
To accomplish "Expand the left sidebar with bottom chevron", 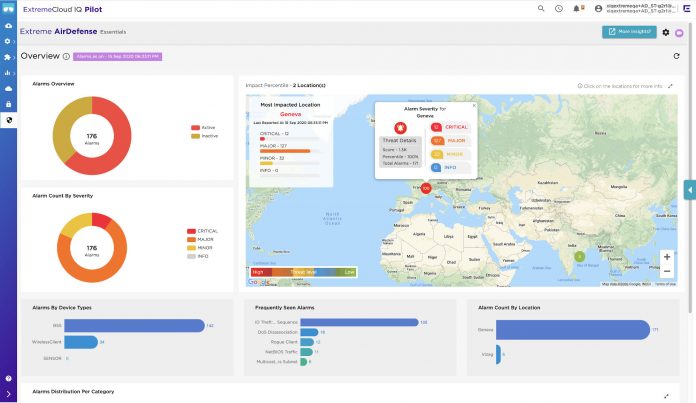I will click(x=9, y=392).
